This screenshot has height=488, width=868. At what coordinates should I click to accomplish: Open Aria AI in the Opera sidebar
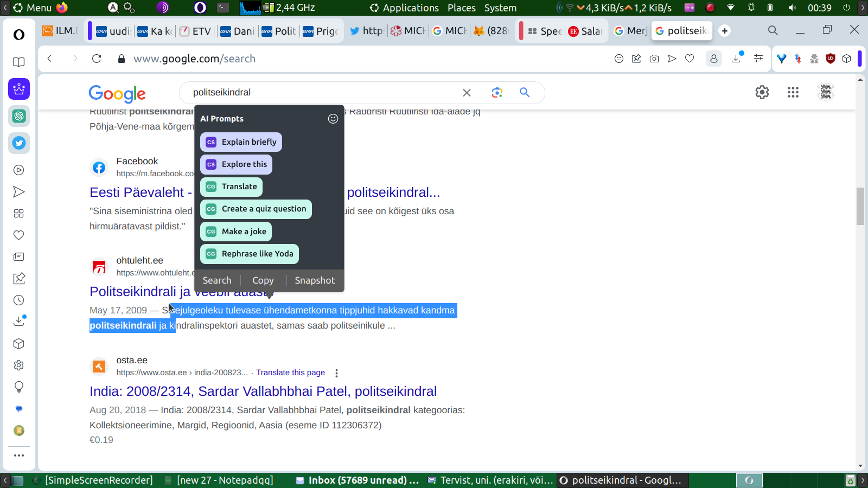19,89
